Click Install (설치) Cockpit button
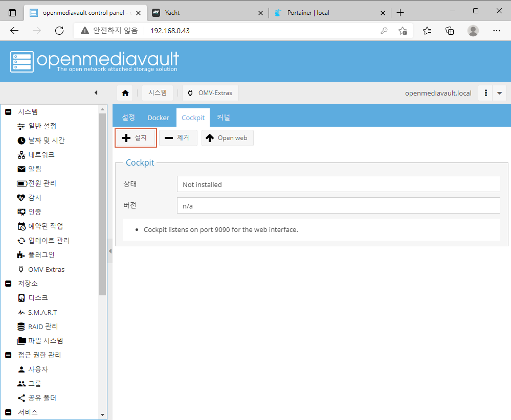The height and width of the screenshot is (420, 511). pyautogui.click(x=136, y=138)
